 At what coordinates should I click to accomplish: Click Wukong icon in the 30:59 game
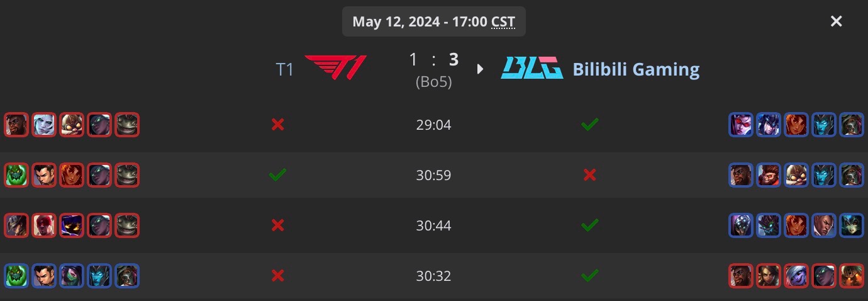point(767,175)
